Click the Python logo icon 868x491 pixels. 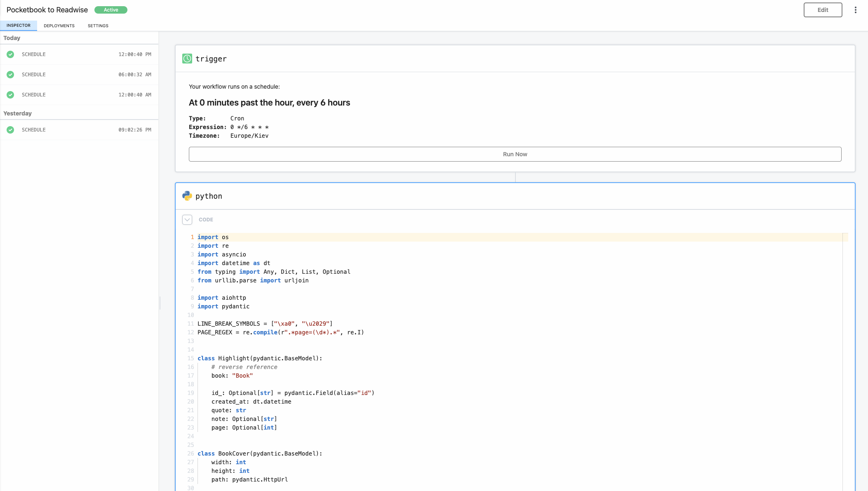coord(187,196)
